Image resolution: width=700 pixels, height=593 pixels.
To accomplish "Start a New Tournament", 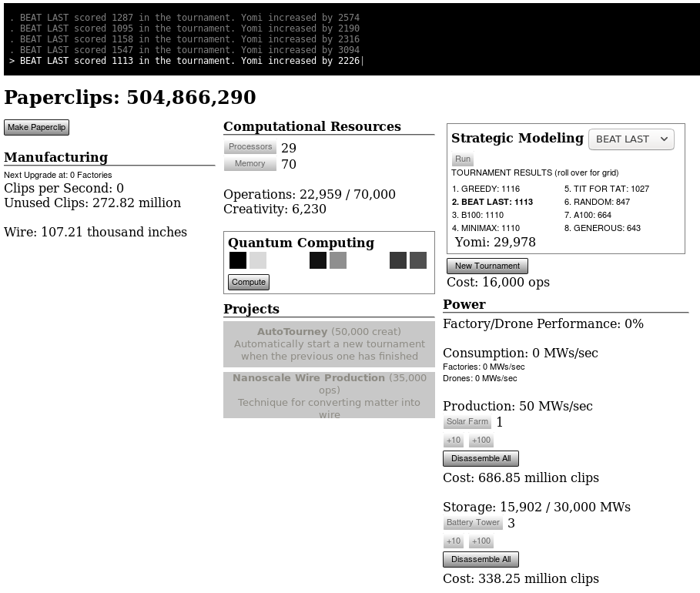I will 487,266.
